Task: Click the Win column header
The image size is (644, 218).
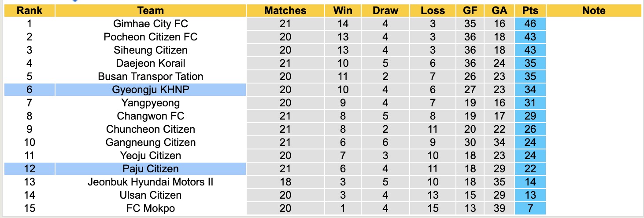Action: pyautogui.click(x=343, y=11)
